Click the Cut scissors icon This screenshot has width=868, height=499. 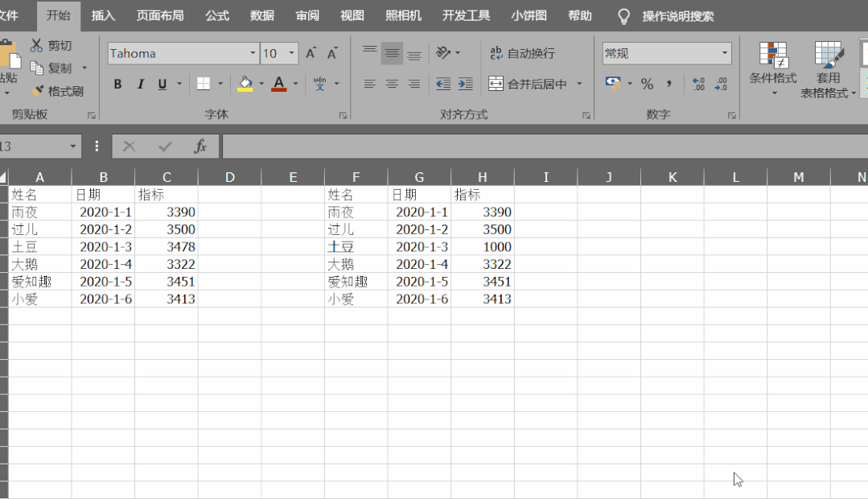point(36,45)
